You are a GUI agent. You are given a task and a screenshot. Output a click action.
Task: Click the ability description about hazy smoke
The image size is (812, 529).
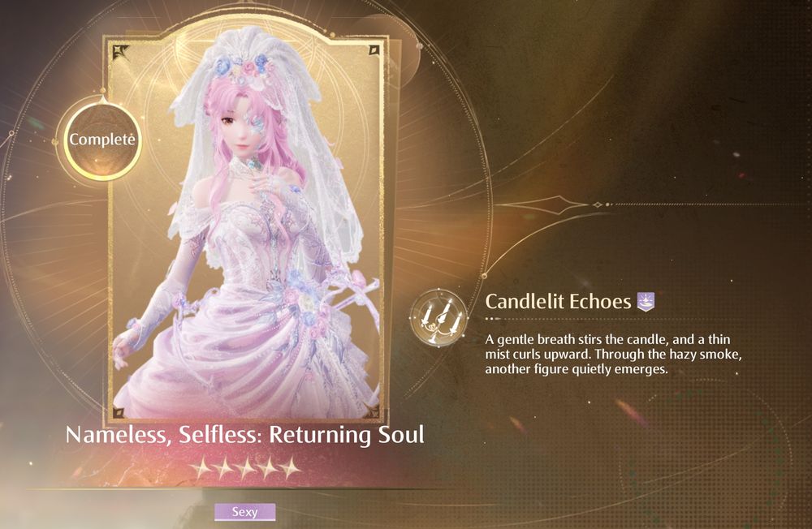point(614,354)
